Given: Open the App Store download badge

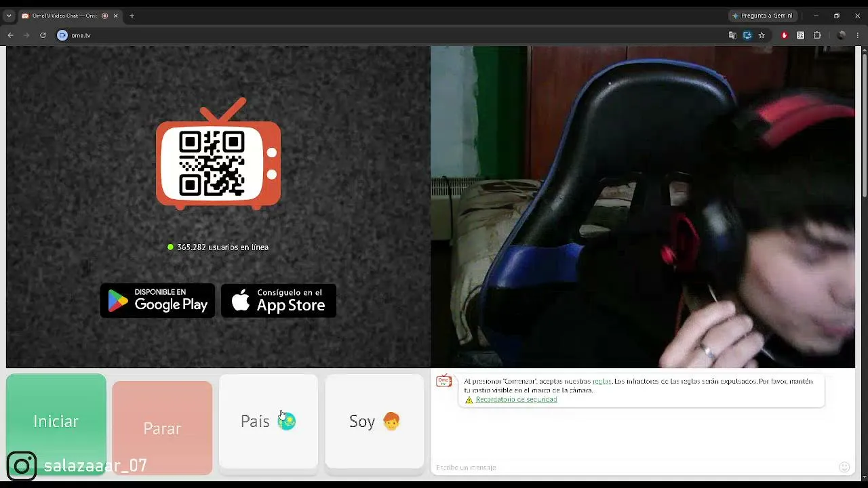Looking at the screenshot, I should [279, 300].
